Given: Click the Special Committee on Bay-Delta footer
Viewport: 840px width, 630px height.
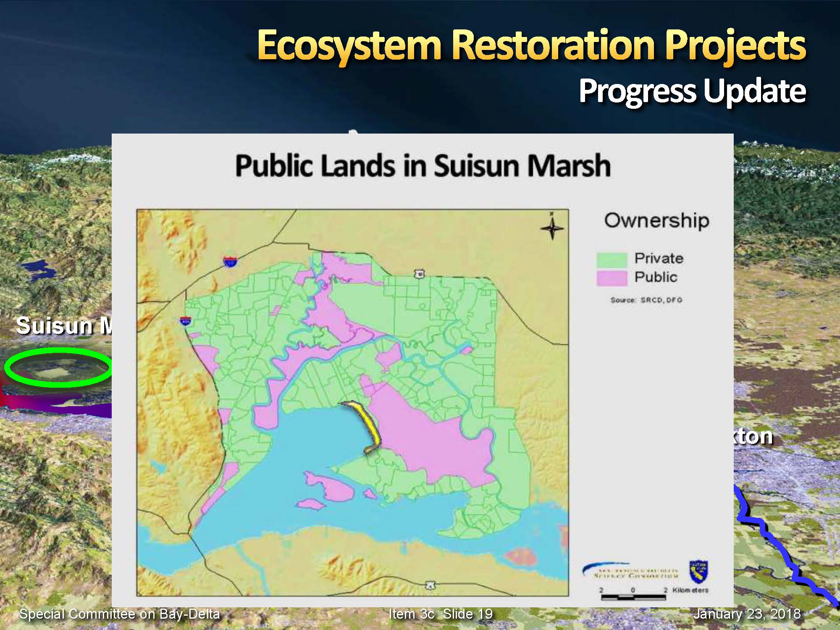Looking at the screenshot, I should click(x=120, y=614).
